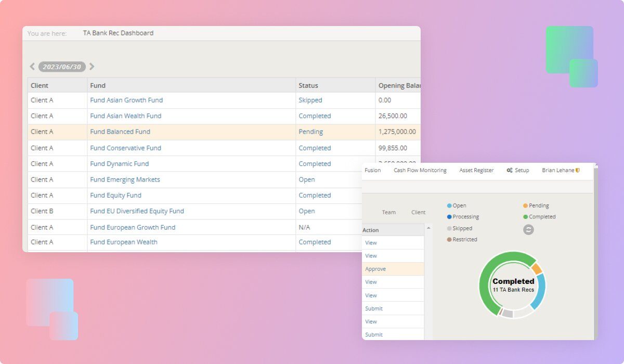Open the Cash Flow Monitoring menu
624x364 pixels.
[420, 171]
